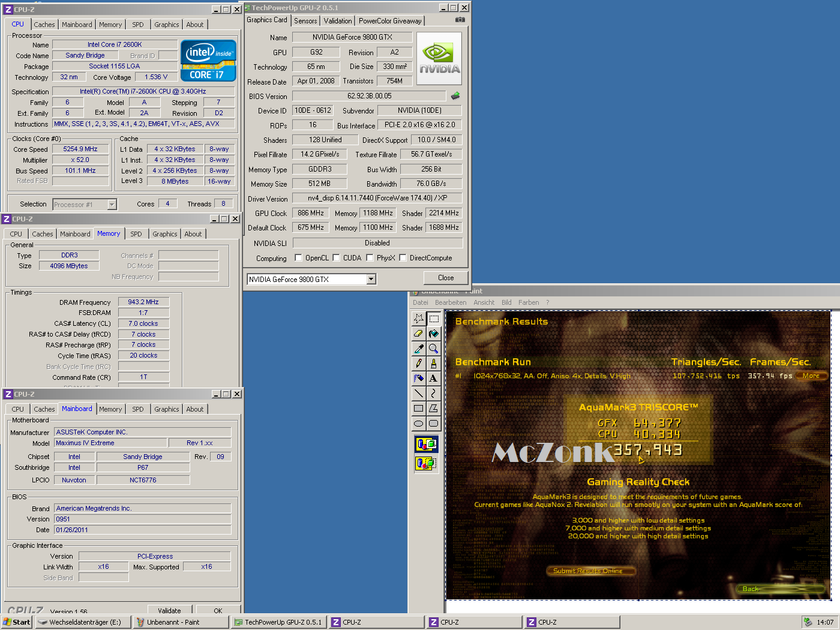Viewport: 840px width, 630px height.
Task: Choose the Eraser tool in Paint
Action: point(418,334)
